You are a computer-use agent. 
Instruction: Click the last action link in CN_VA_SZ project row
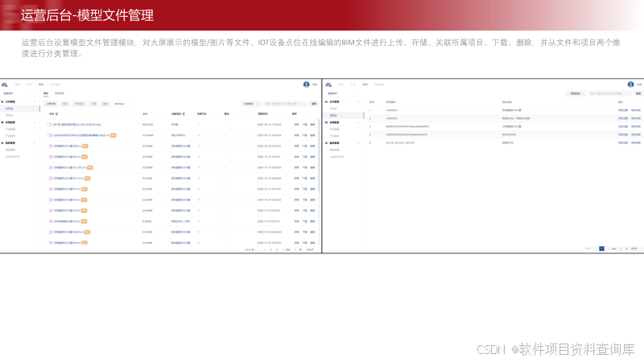click(636, 143)
